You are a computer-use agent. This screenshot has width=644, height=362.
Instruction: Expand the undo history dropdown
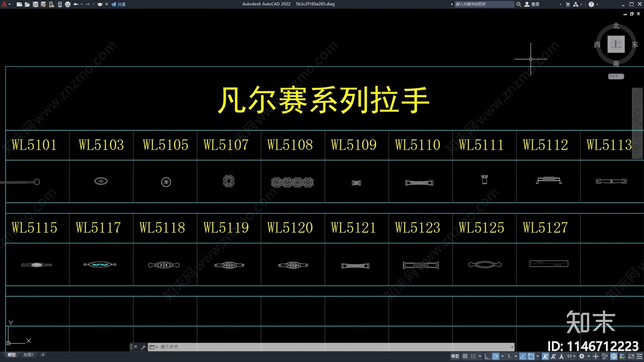pos(82,4)
